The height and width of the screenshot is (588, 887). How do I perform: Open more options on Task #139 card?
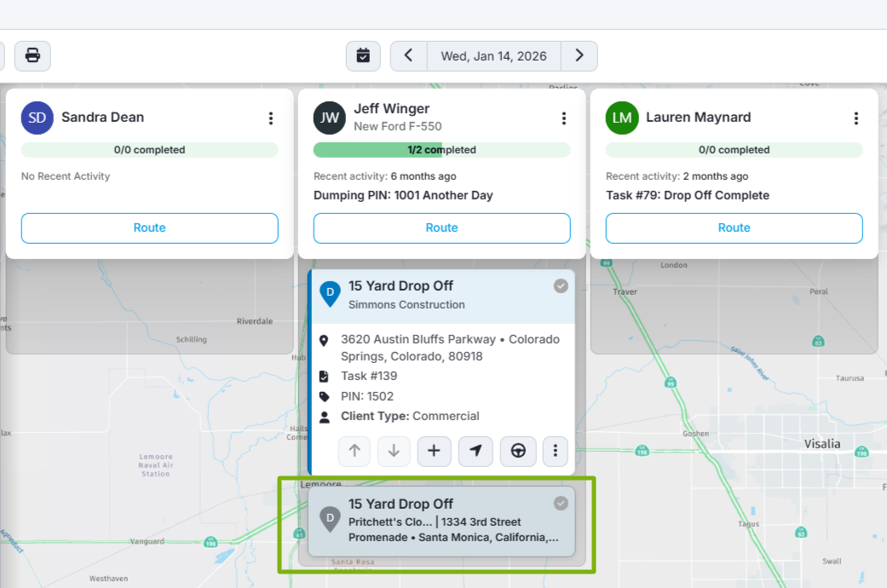556,451
